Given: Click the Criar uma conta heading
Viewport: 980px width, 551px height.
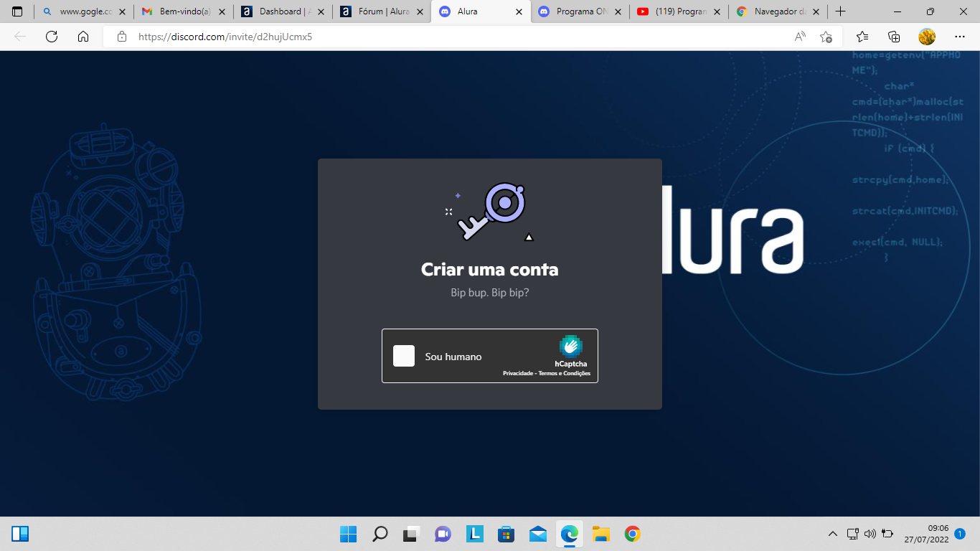Looking at the screenshot, I should click(489, 270).
